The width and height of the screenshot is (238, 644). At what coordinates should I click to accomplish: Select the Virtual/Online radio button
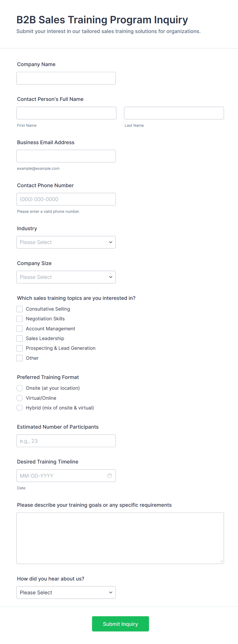20,398
